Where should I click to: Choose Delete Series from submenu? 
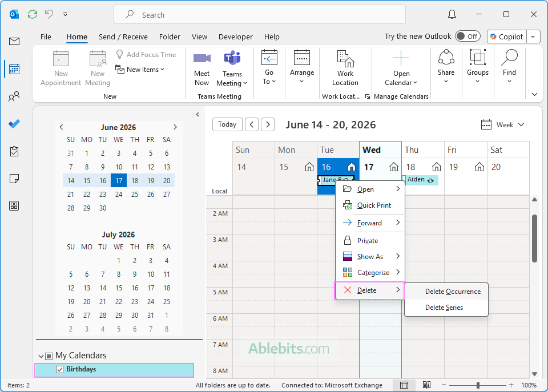pyautogui.click(x=446, y=308)
